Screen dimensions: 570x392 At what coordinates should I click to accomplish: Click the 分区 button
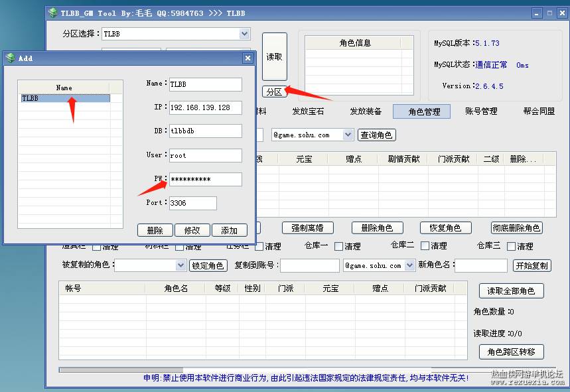click(274, 92)
